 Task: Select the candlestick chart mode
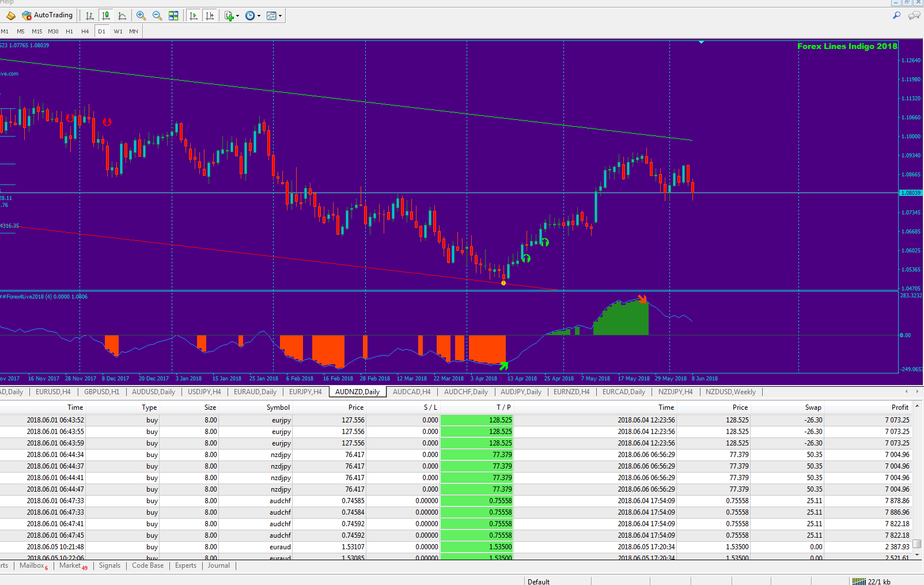point(106,16)
